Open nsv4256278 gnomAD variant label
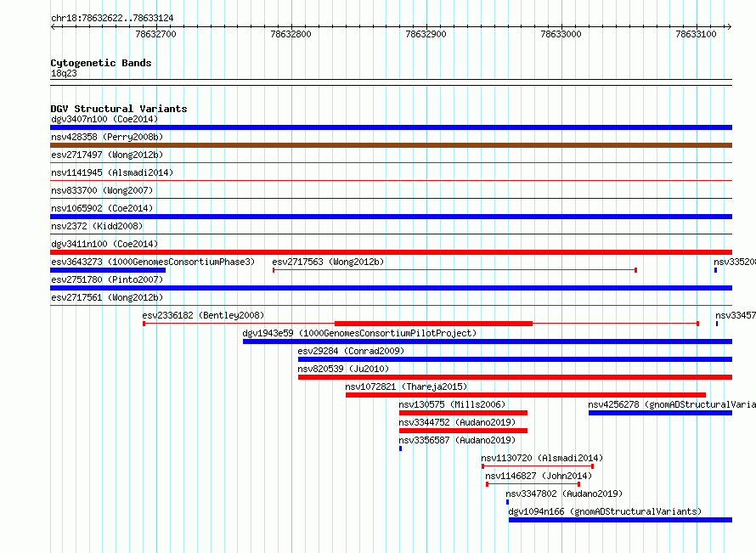The image size is (756, 553). pos(672,404)
